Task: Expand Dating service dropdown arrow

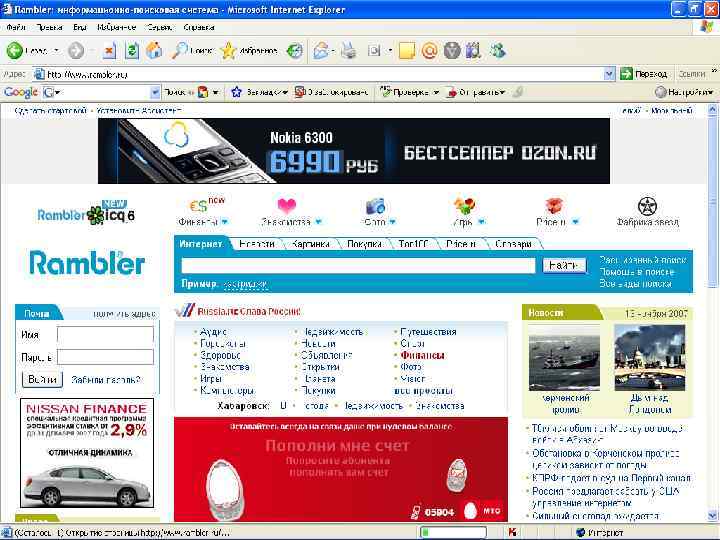Action: pyautogui.click(x=319, y=222)
